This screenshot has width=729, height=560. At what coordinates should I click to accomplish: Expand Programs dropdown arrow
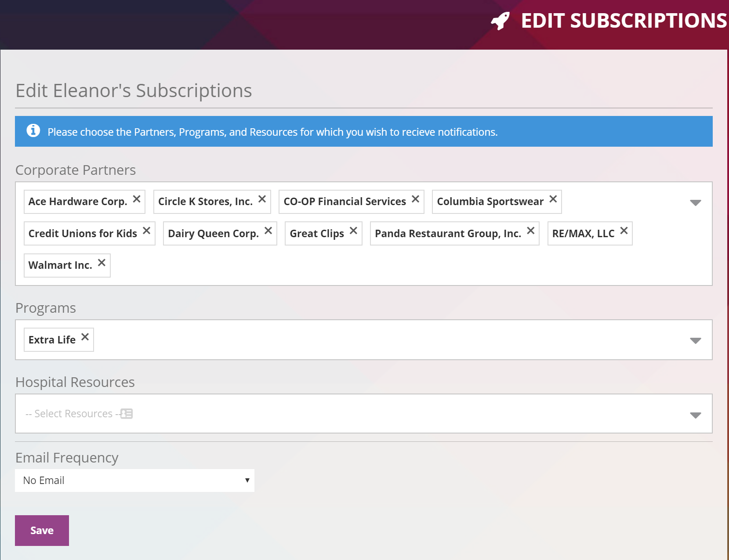point(695,340)
